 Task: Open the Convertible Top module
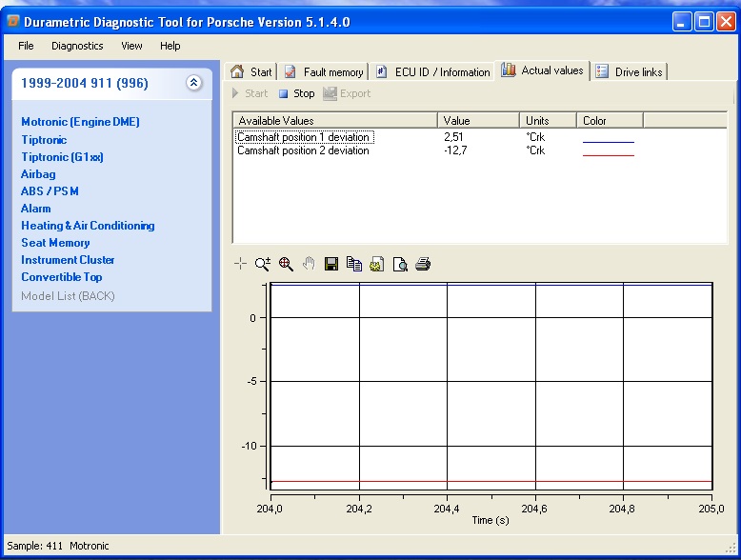(62, 277)
